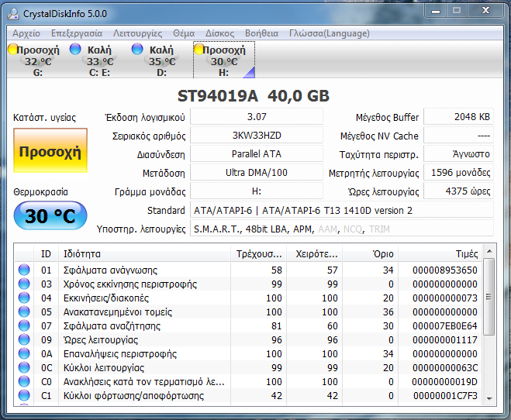Click status orb of attribute 07
Image resolution: width=511 pixels, height=420 pixels.
(24, 325)
